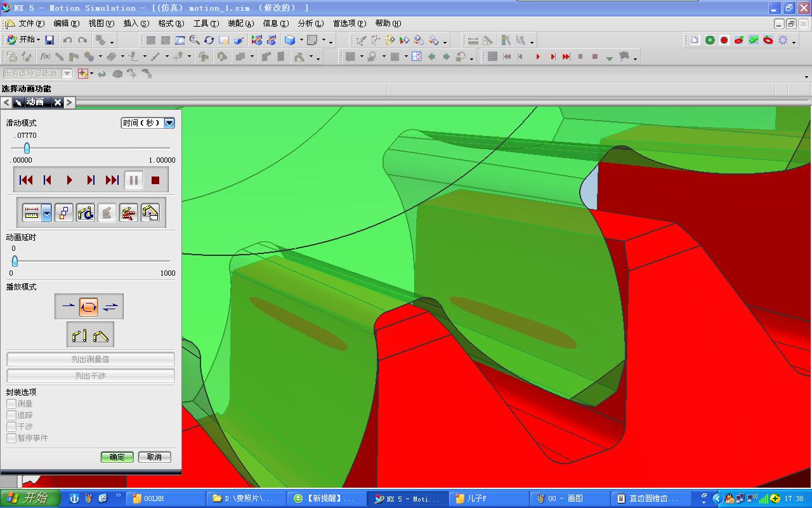Switch to 00LHH taskbar window

click(166, 498)
